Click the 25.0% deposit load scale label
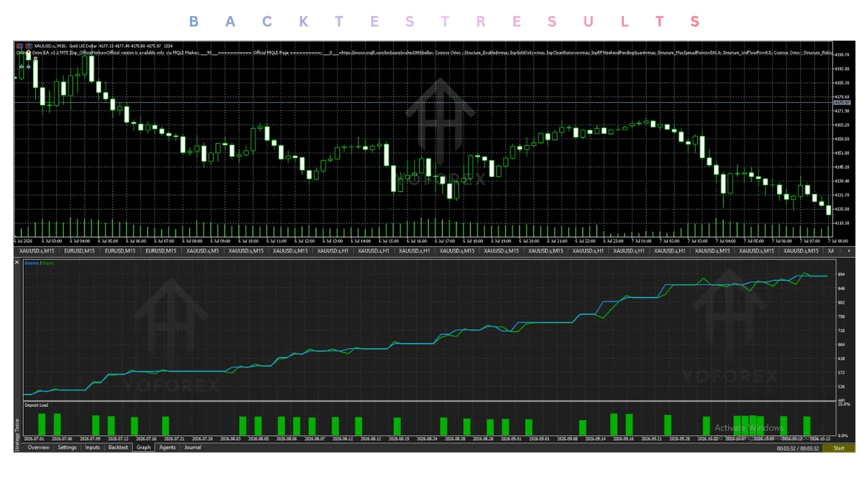 click(x=844, y=405)
